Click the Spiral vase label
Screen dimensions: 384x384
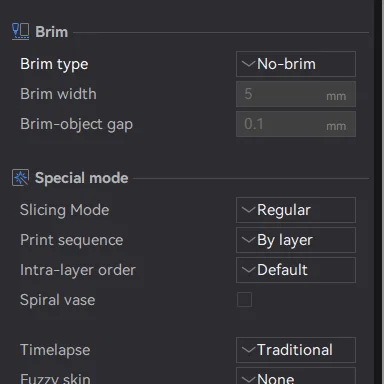[58, 300]
